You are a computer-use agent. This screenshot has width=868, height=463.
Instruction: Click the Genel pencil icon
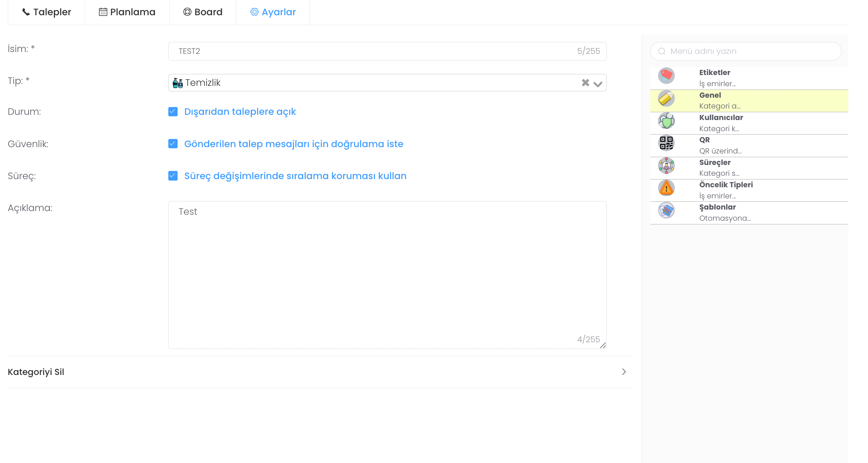pyautogui.click(x=666, y=98)
